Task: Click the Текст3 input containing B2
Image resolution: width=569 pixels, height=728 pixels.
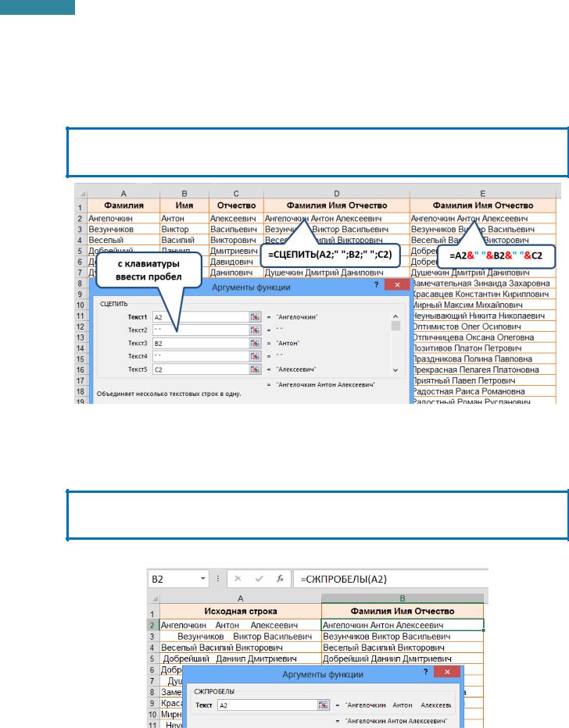Action: point(201,343)
